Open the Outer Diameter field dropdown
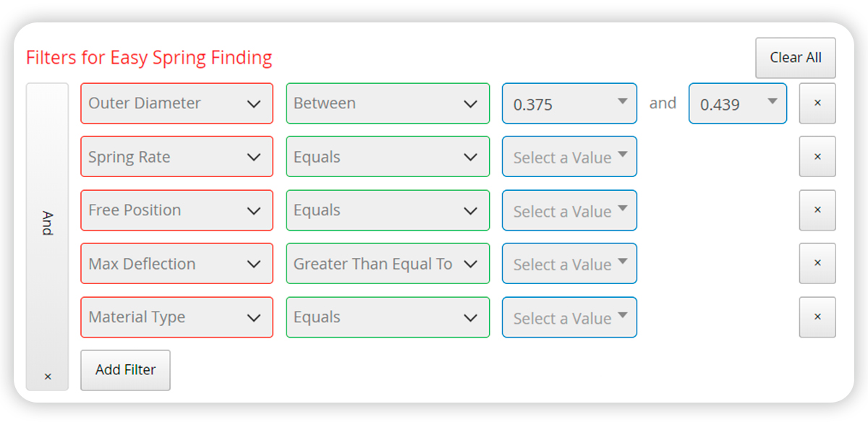Screen dimensions: 868x425 [x=176, y=103]
